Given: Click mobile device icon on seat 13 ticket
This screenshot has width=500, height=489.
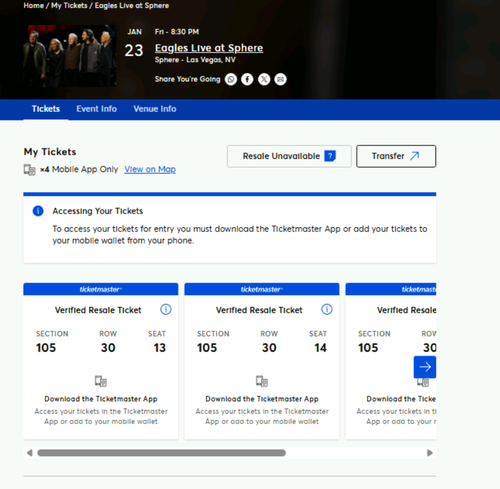Looking at the screenshot, I should [101, 381].
